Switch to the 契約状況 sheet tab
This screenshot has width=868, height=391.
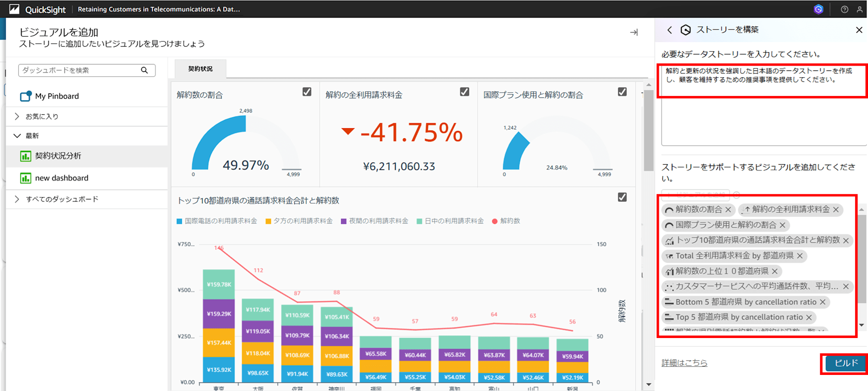pyautogui.click(x=201, y=69)
